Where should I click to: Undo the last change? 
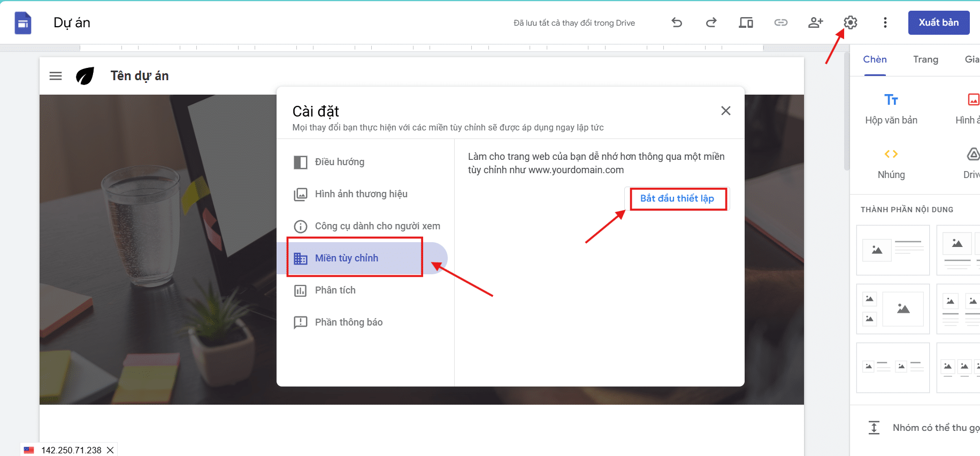tap(677, 22)
